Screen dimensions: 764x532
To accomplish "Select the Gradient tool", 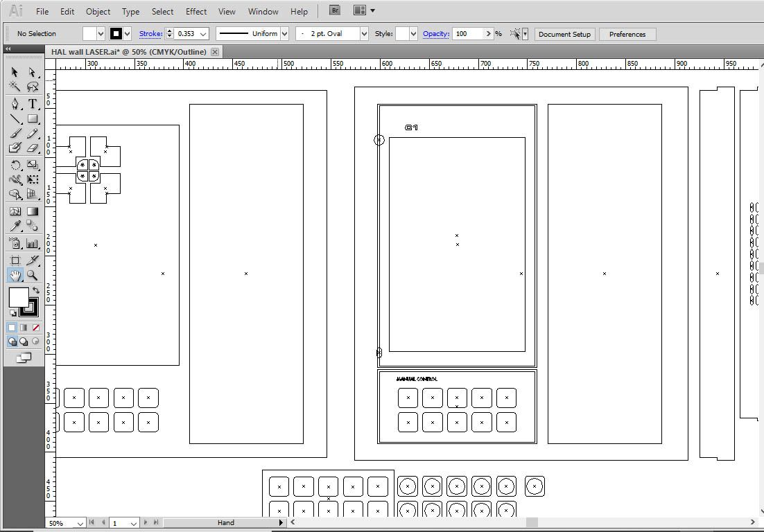I will click(x=32, y=211).
